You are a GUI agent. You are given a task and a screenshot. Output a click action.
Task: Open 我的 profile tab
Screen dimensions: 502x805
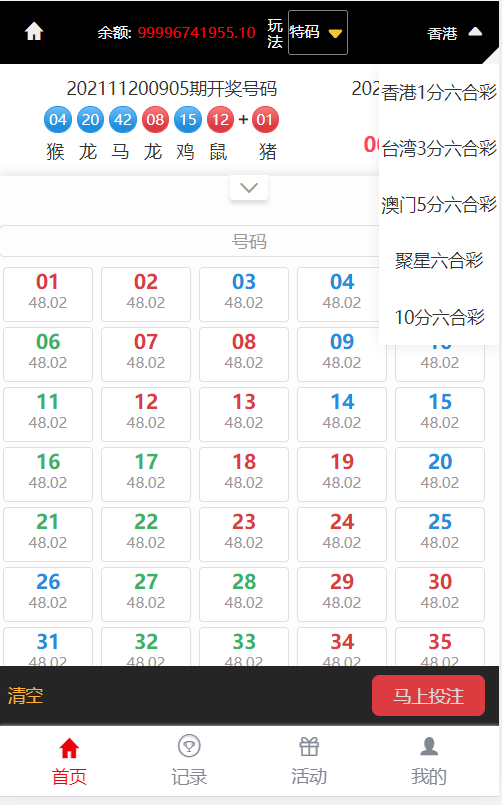(429, 761)
